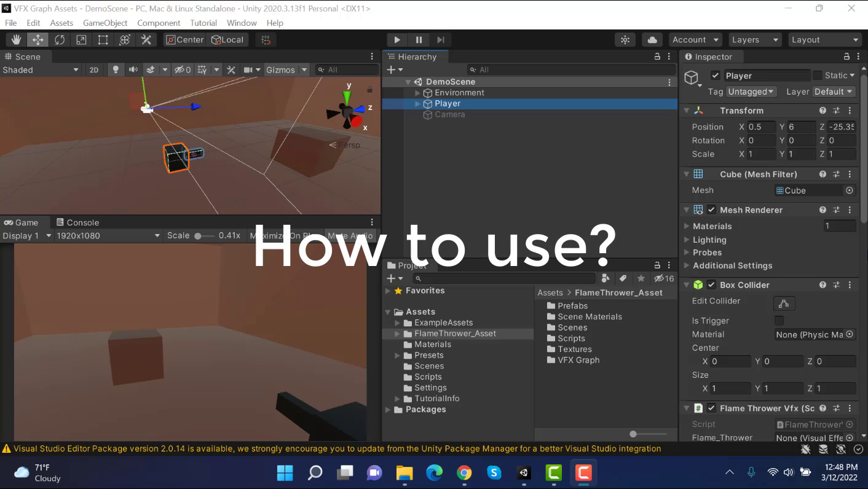Image resolution: width=868 pixels, height=489 pixels.
Task: Select the Rotate tool
Action: tap(60, 40)
